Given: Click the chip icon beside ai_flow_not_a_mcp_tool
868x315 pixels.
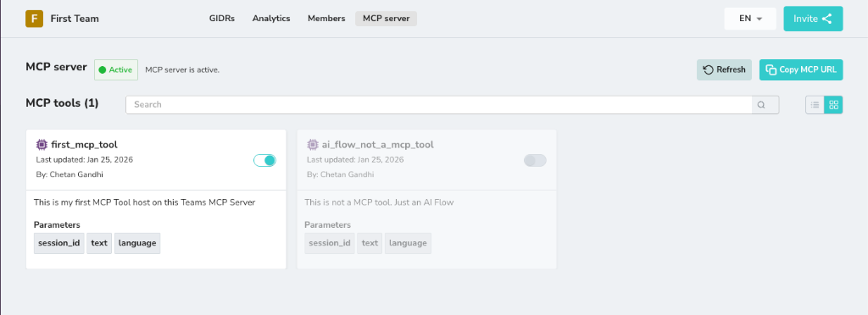Looking at the screenshot, I should [x=312, y=145].
